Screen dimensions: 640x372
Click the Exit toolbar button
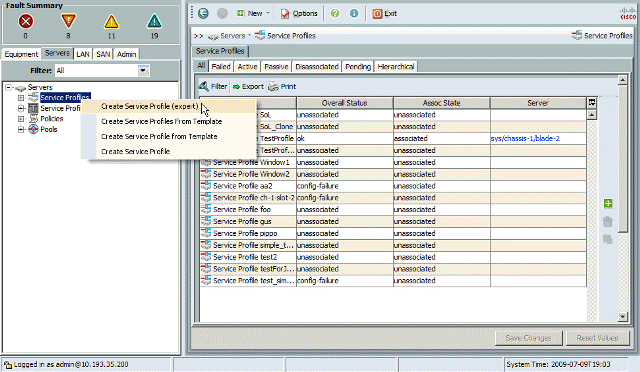coord(384,13)
